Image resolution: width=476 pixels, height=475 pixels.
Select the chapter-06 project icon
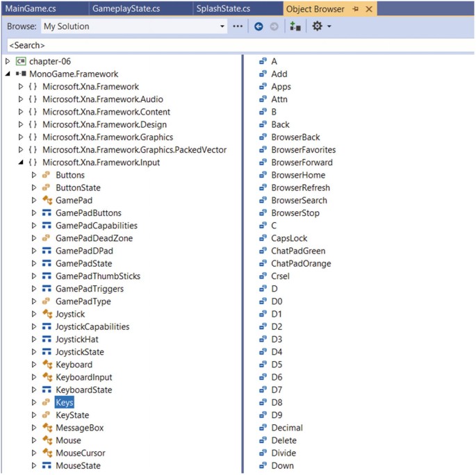[21, 61]
